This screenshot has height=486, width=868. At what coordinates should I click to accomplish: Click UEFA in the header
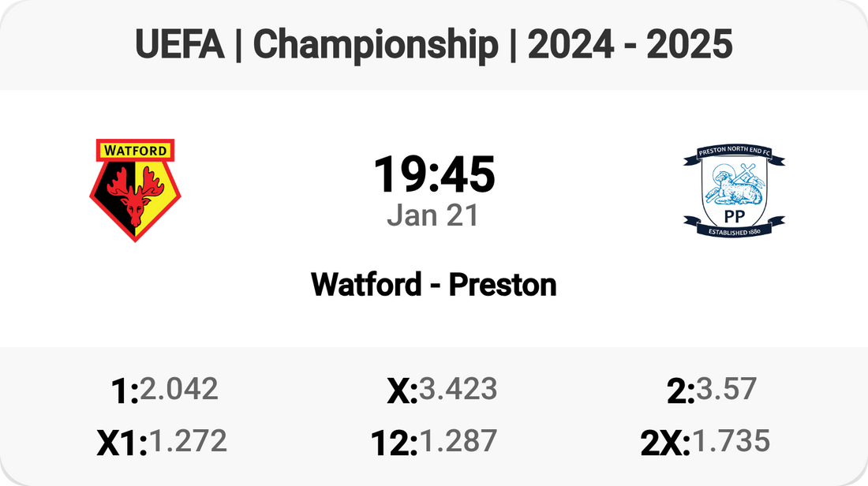pyautogui.click(x=181, y=46)
